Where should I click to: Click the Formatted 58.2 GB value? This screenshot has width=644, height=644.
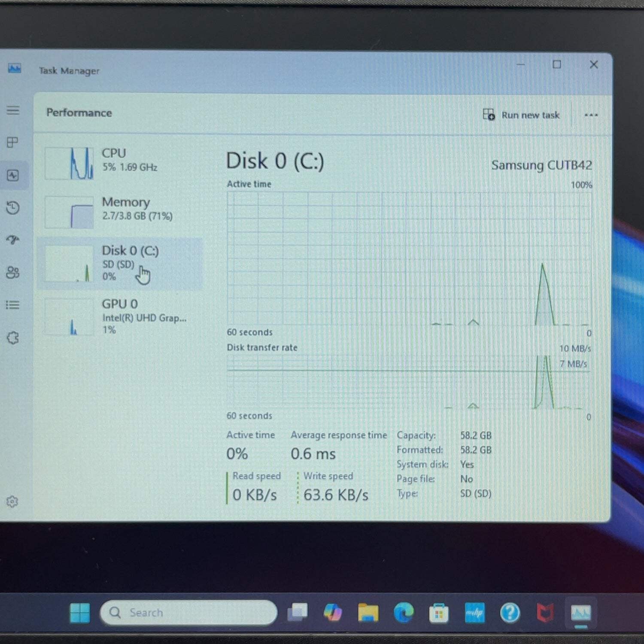[476, 450]
